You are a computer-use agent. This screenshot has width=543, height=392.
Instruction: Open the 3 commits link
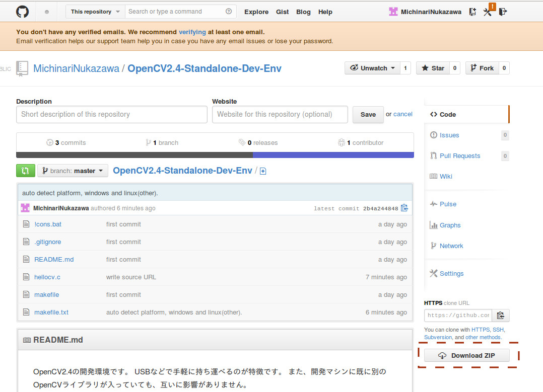[66, 142]
